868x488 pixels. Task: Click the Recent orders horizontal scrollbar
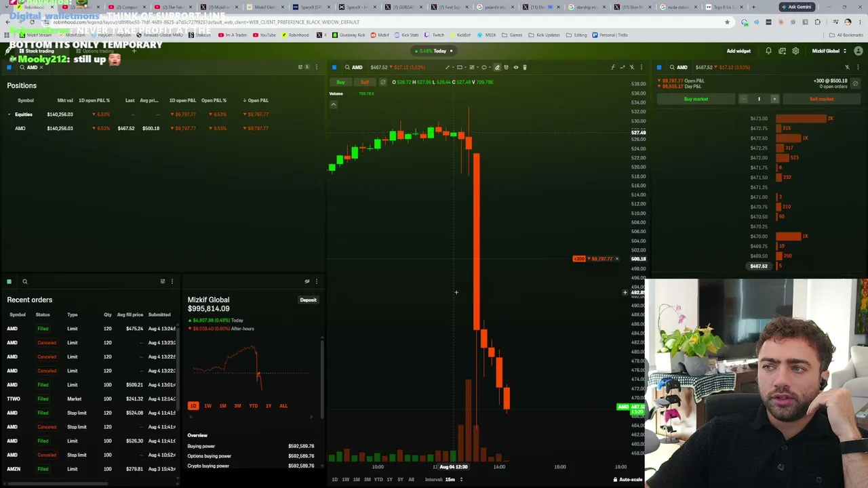[58, 483]
